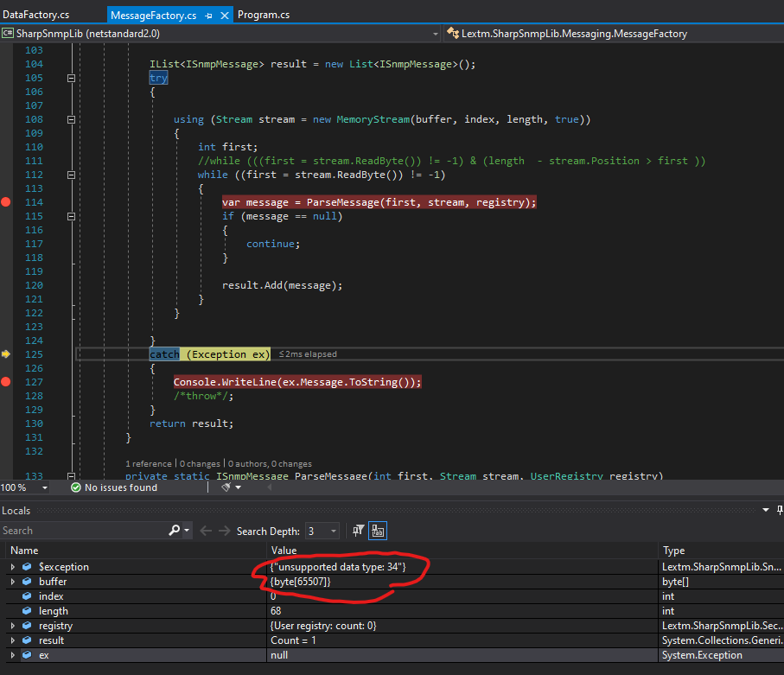
Task: Click the breakpoint marker on line 127
Action: point(7,382)
